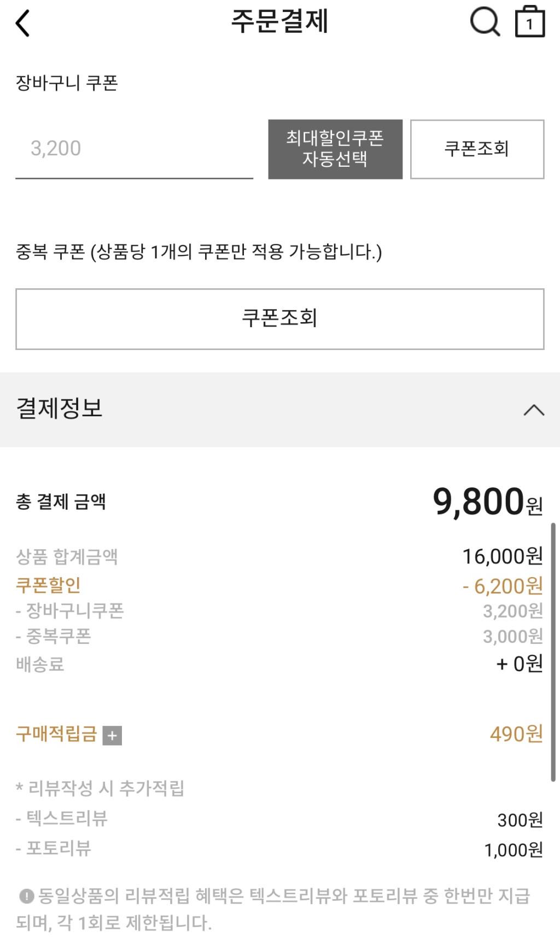Focus the 장바구니 쿠폰 amount field
560x949 pixels.
134,149
